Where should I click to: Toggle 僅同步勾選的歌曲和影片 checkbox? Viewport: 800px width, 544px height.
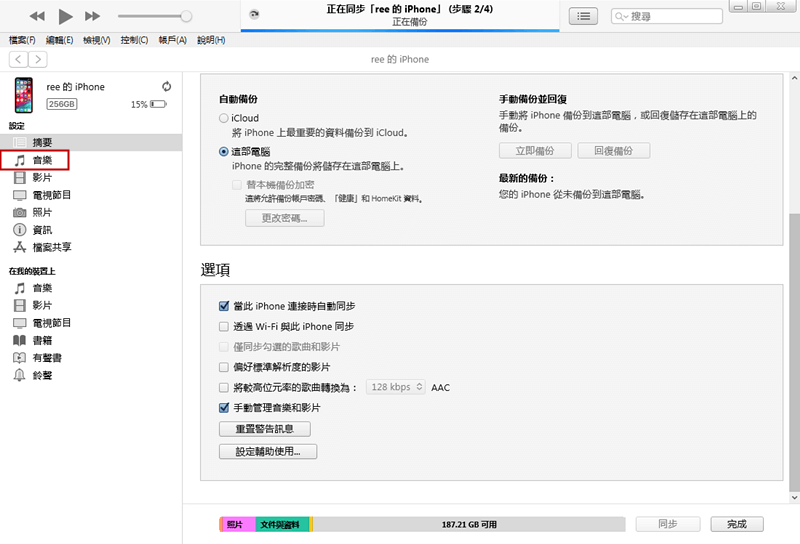pyautogui.click(x=223, y=347)
